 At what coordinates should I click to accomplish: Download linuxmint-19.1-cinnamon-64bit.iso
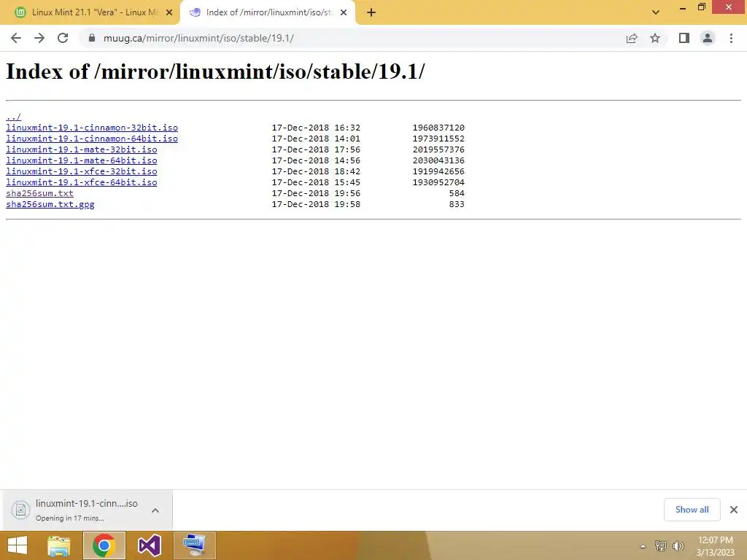coord(92,139)
